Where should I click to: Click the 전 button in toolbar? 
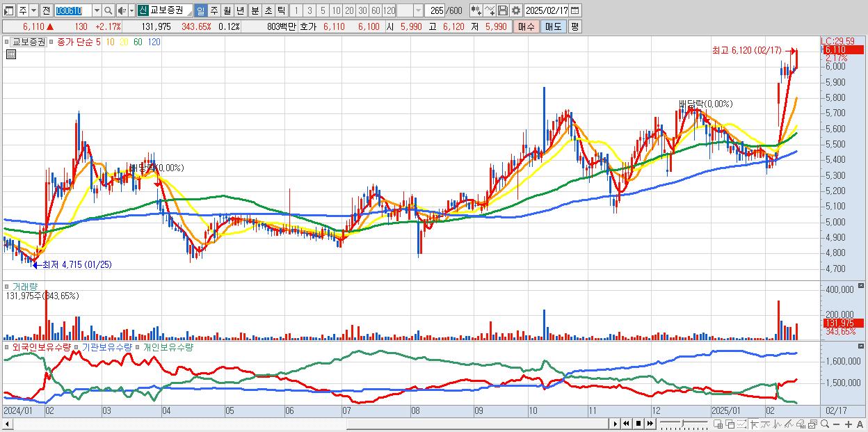tap(46, 10)
